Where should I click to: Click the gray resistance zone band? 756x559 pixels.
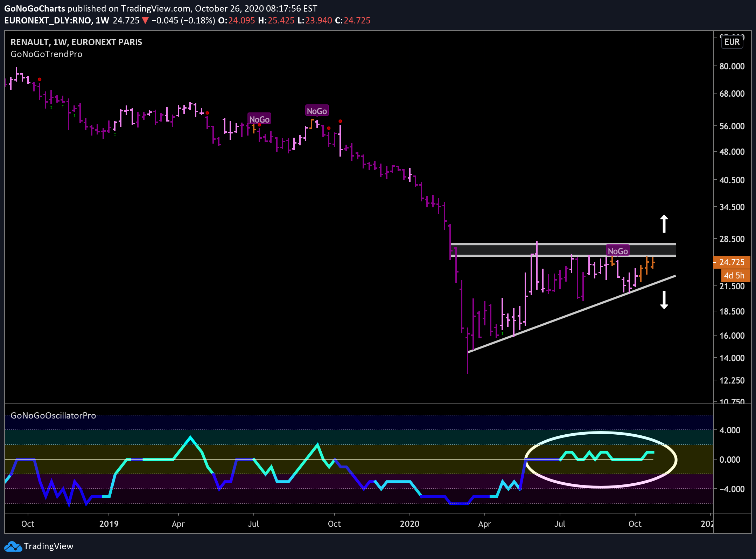click(563, 250)
